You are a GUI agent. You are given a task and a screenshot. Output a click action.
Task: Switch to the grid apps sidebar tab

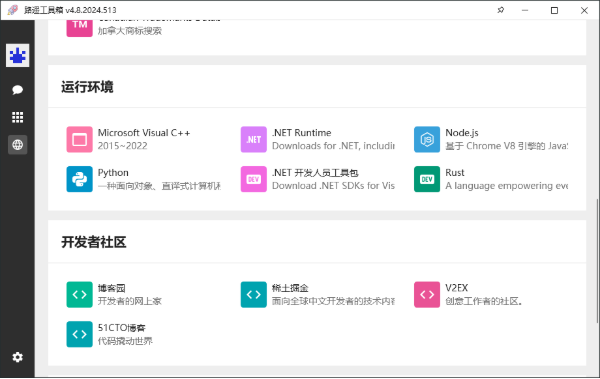coord(18,117)
